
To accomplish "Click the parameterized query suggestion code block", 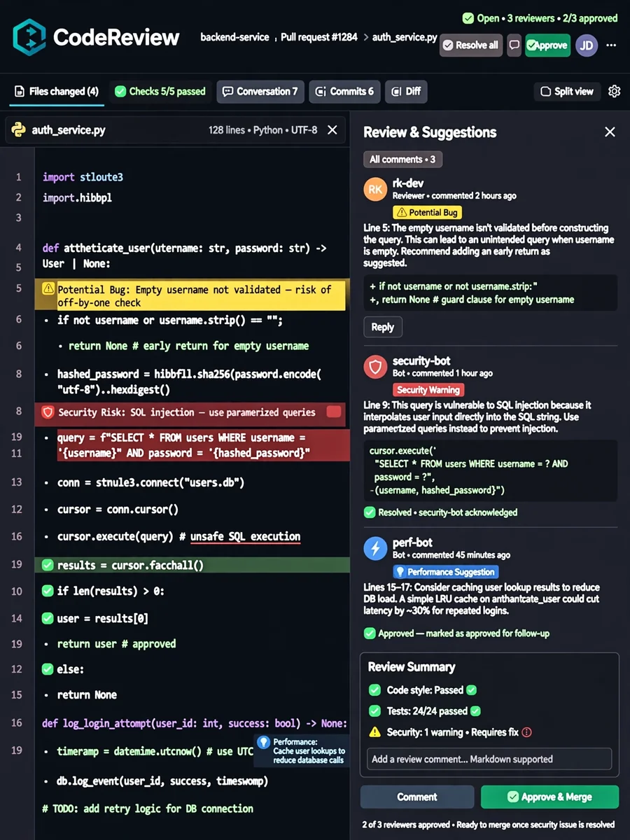I will click(490, 470).
